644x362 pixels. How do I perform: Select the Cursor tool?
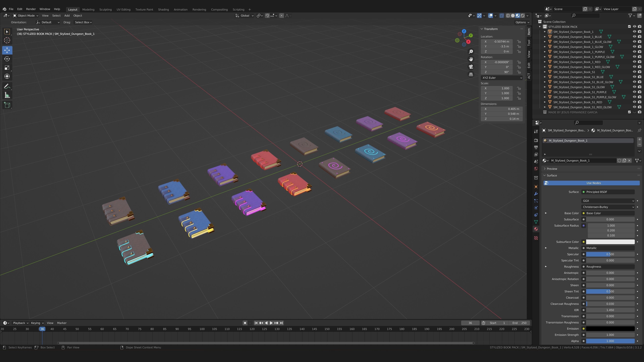7,40
